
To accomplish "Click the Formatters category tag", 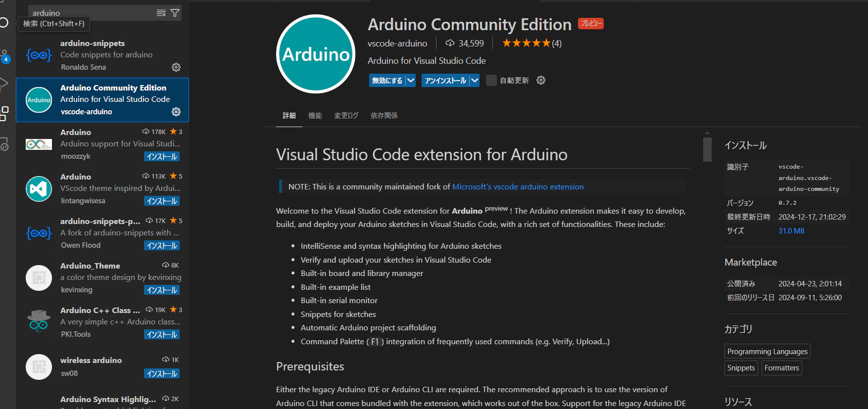I will 781,367.
